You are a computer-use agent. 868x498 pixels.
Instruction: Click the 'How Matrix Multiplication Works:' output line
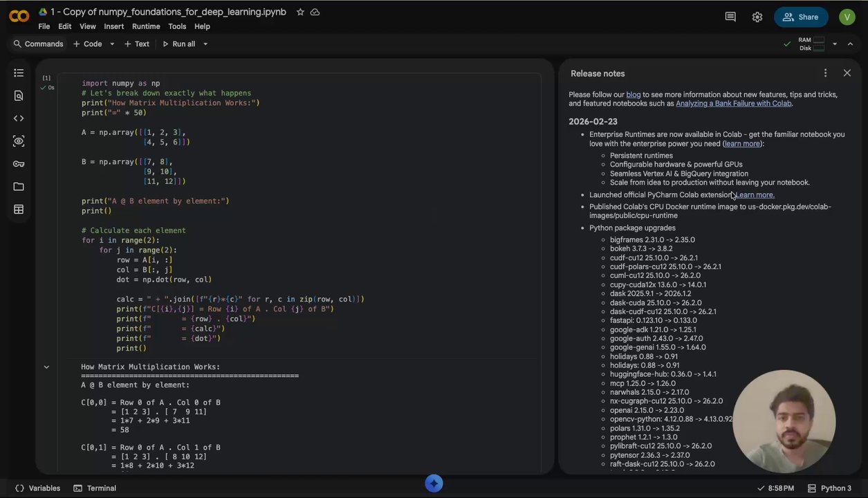point(151,367)
